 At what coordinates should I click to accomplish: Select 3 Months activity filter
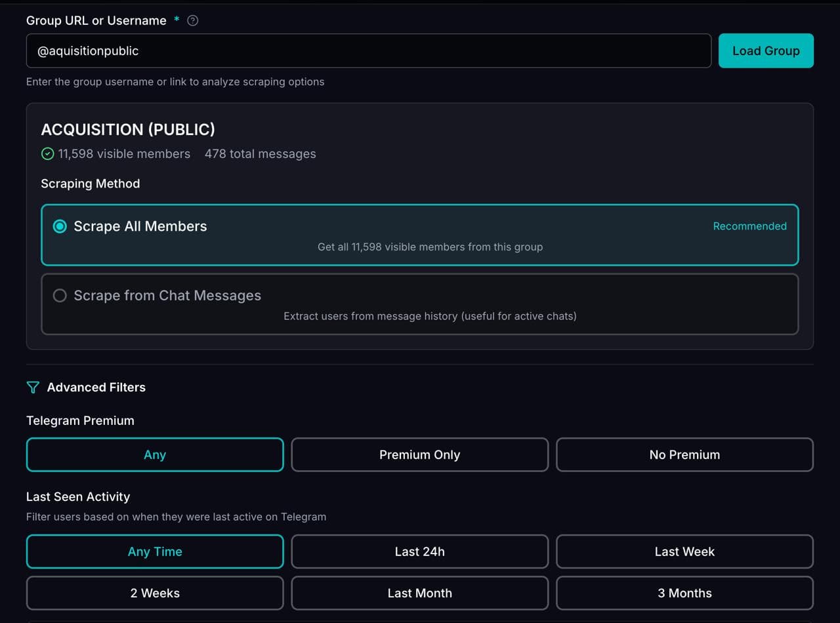point(684,593)
